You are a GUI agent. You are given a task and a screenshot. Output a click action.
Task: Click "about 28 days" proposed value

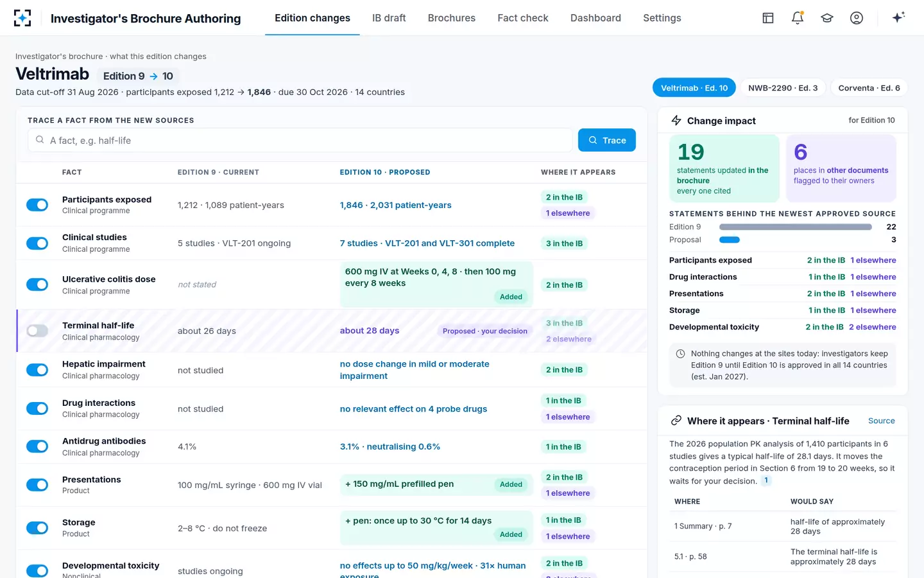[370, 331]
